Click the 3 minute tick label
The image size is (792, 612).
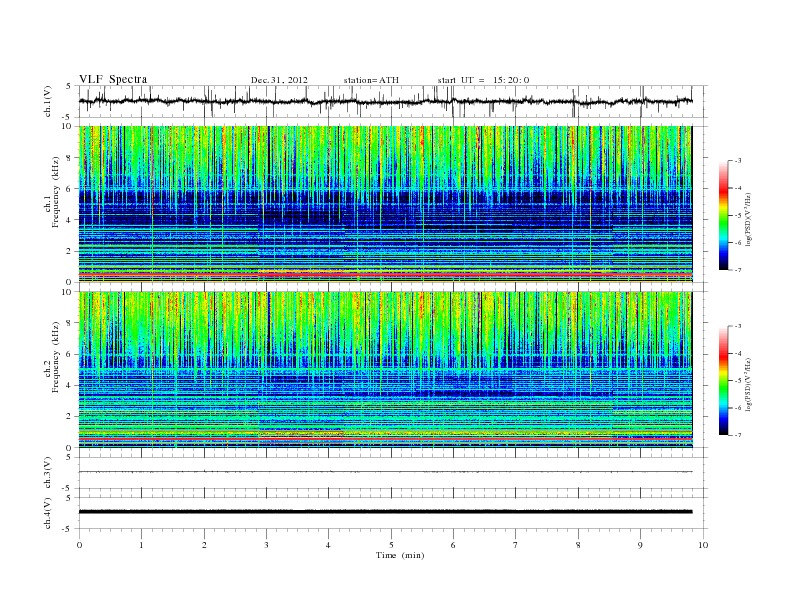click(x=266, y=545)
